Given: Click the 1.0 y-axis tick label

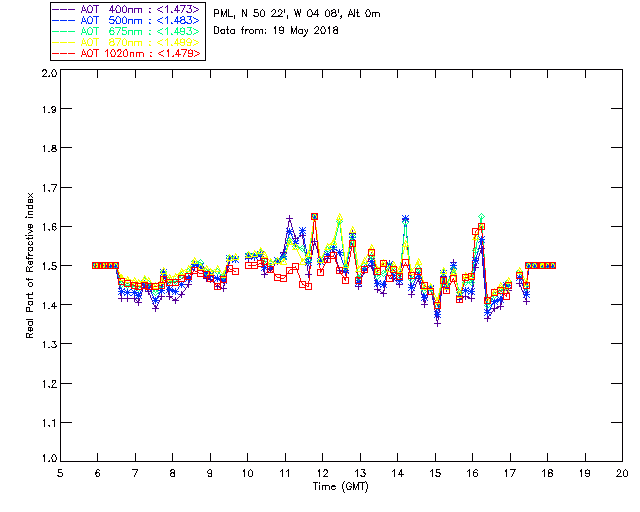Looking at the screenshot, I should [x=49, y=458].
